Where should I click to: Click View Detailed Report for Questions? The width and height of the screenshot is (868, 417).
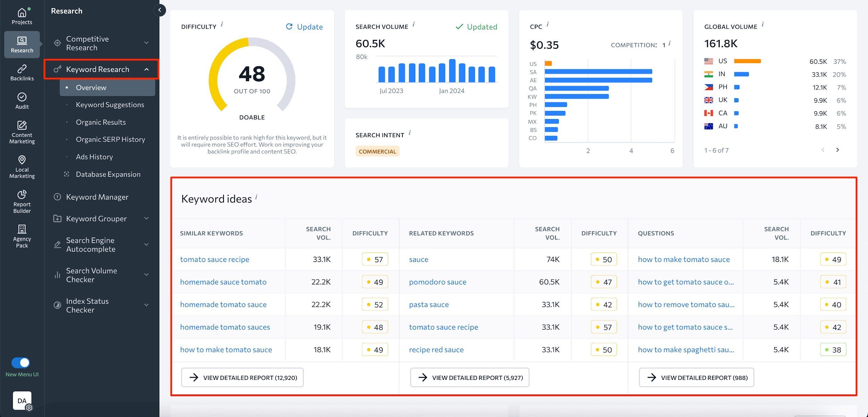coord(696,377)
